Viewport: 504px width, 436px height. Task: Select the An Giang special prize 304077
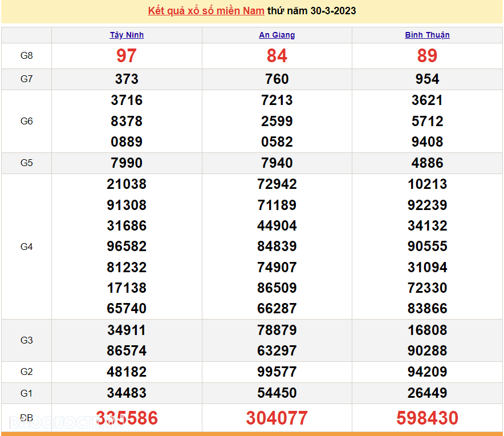[x=277, y=418]
